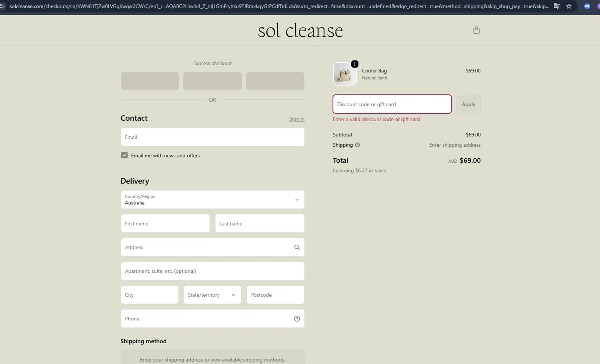600x364 pixels.
Task: Select the middle express checkout button
Action: [x=212, y=81]
